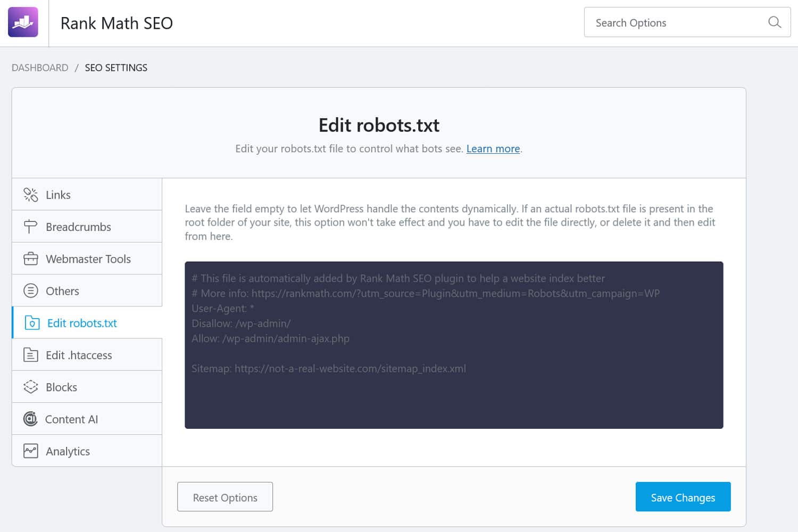Click the Edit robots.txt page heading
This screenshot has width=798, height=532.
[x=379, y=125]
